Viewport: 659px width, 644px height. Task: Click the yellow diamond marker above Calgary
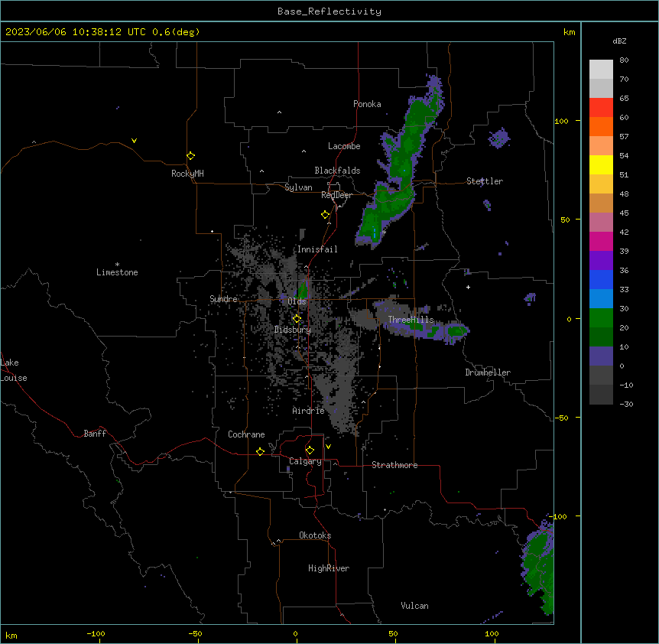click(x=310, y=450)
